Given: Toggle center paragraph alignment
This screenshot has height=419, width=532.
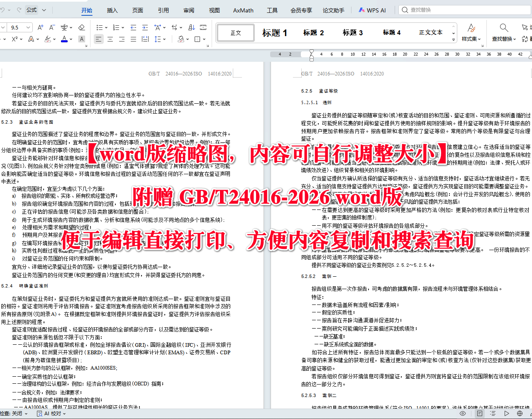Looking at the screenshot, I should point(110,39).
